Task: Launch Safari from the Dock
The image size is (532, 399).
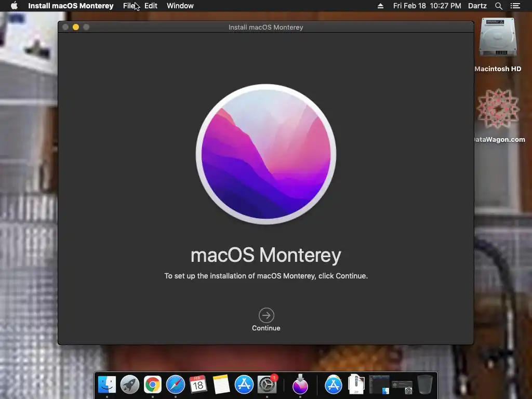Action: [176, 384]
